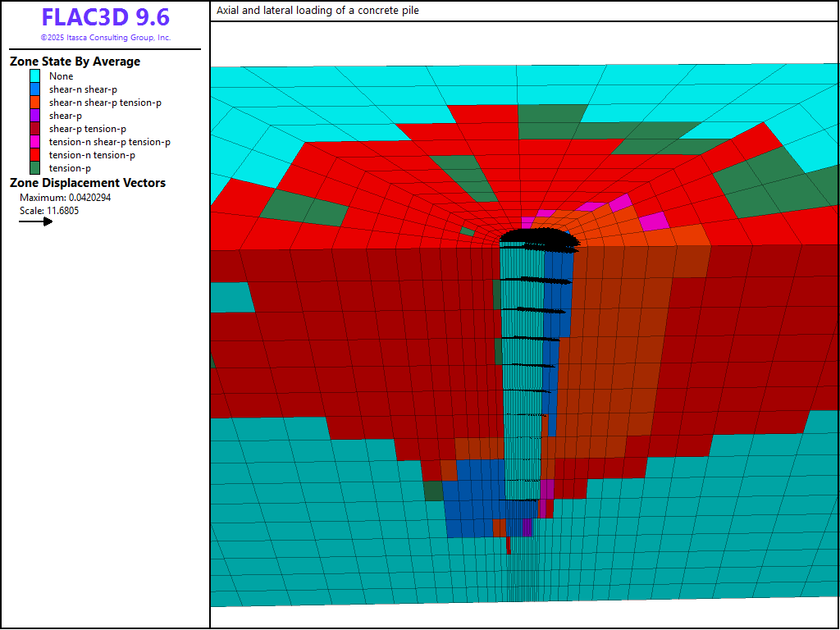The image size is (840, 630).
Task: Click the 'tension-p' legend label text
Action: click(70, 168)
